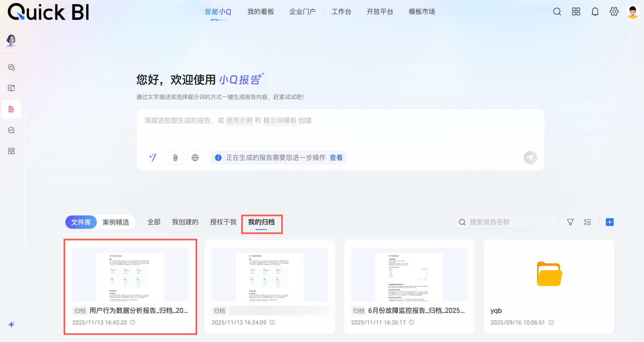Open the 用户行为数据分析报告 thumbnail

pyautogui.click(x=130, y=274)
